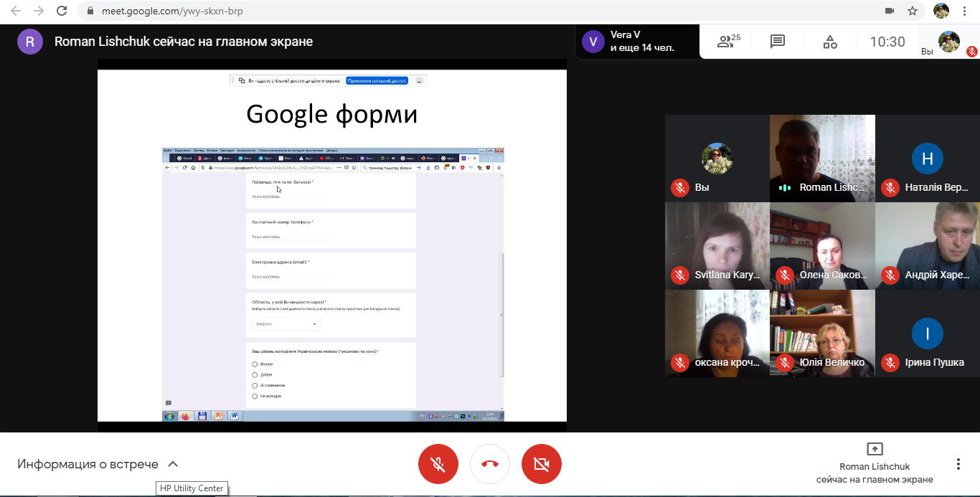Click the Start button in the shared taskbar
Image resolution: width=980 pixels, height=497 pixels.
169,416
